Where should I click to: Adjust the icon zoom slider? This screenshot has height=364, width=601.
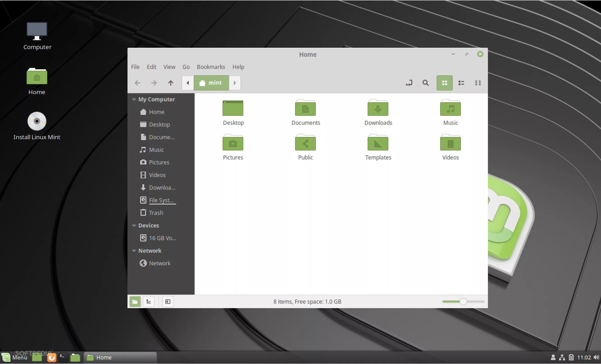[463, 302]
